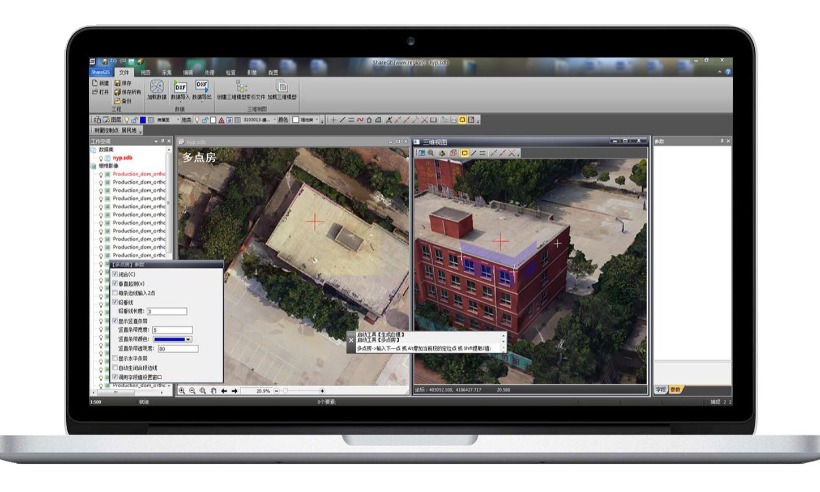Select the crosshair point drawing tool
This screenshot has height=492, width=820.
pos(333,120)
